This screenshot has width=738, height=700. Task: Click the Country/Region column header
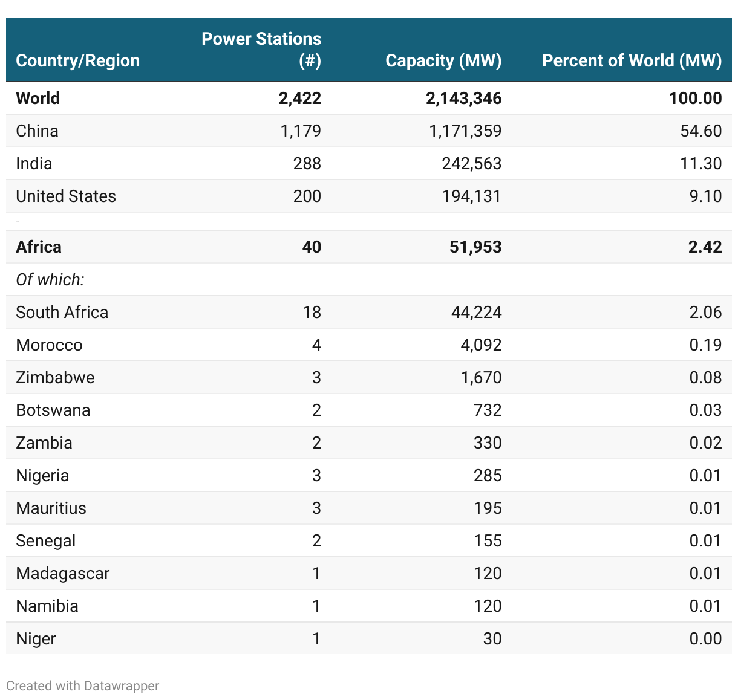[x=78, y=60]
